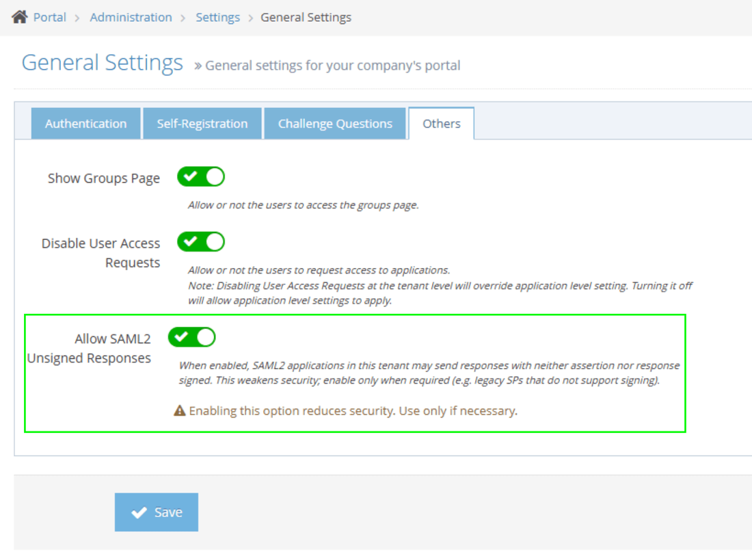Go to Administration breadcrumb link
The width and height of the screenshot is (752, 560).
click(131, 17)
